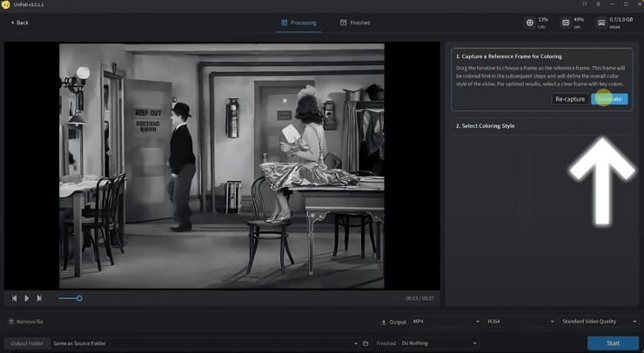Screen dimensions: 644x353
Task: Click the 00:13 / 03:37 time display
Action: (419, 298)
